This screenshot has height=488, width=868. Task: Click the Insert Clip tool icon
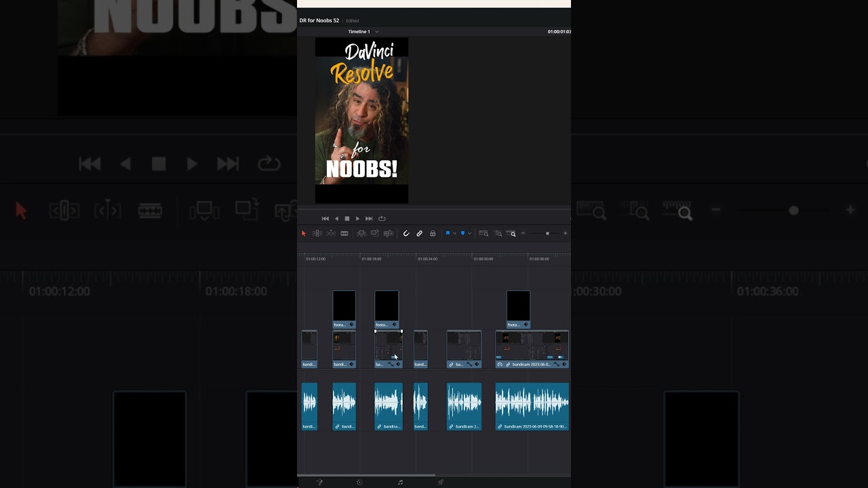pyautogui.click(x=361, y=233)
